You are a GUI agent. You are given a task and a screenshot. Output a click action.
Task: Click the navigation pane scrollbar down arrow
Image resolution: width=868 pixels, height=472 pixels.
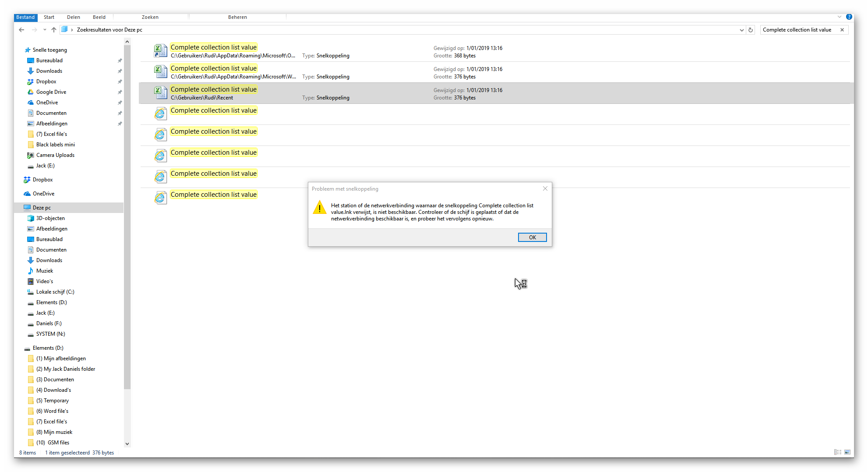127,444
